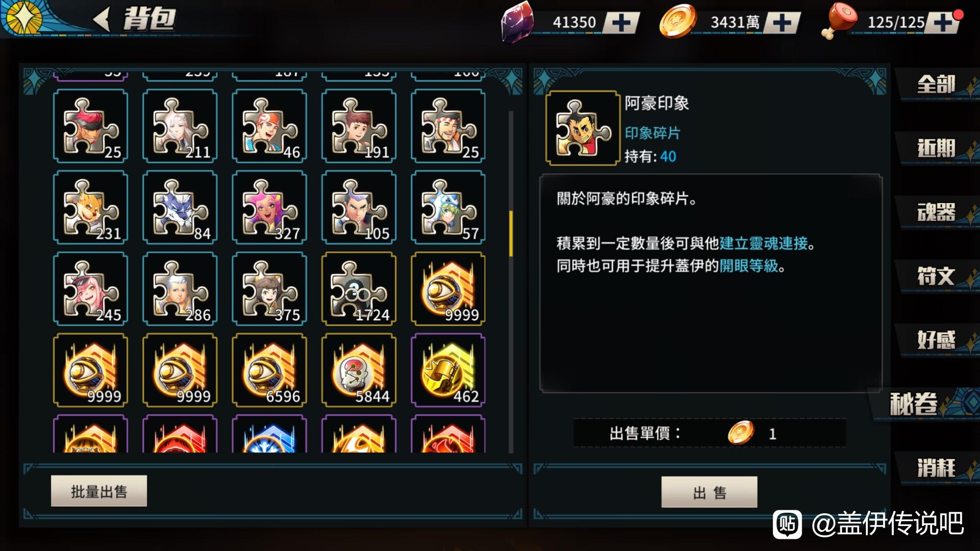Image resolution: width=980 pixels, height=551 pixels.
Task: Select the puzzle piece item with count 1724
Action: click(x=359, y=288)
